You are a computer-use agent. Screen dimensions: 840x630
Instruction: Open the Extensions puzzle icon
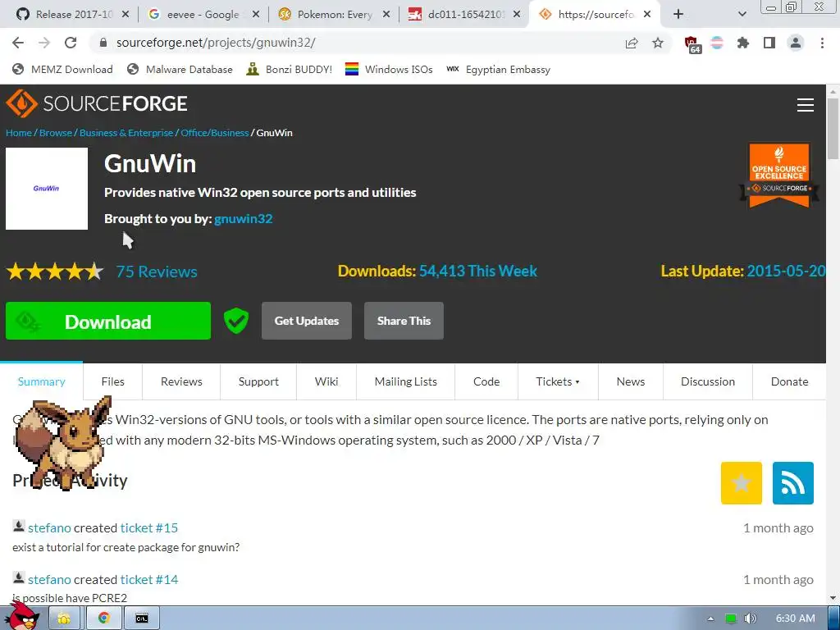pos(743,43)
